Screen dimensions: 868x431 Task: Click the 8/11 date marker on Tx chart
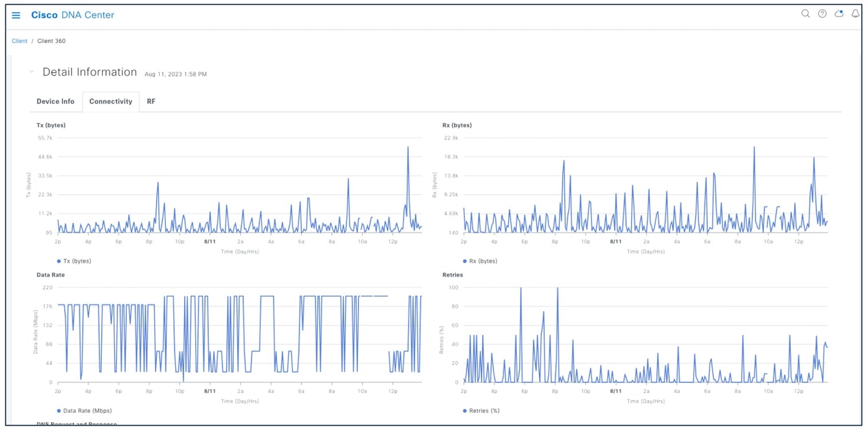pyautogui.click(x=210, y=241)
